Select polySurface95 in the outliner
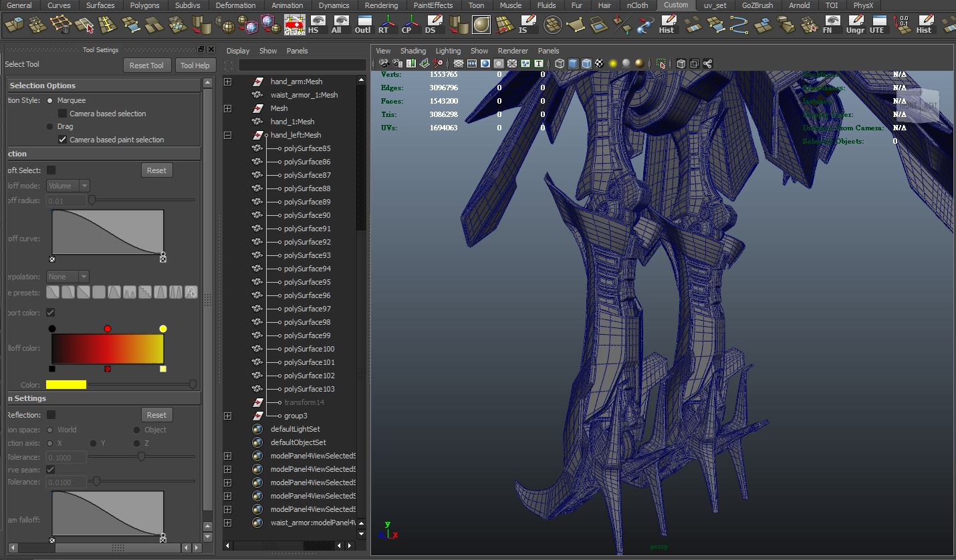Screen dimensions: 956x560 pyautogui.click(x=308, y=281)
